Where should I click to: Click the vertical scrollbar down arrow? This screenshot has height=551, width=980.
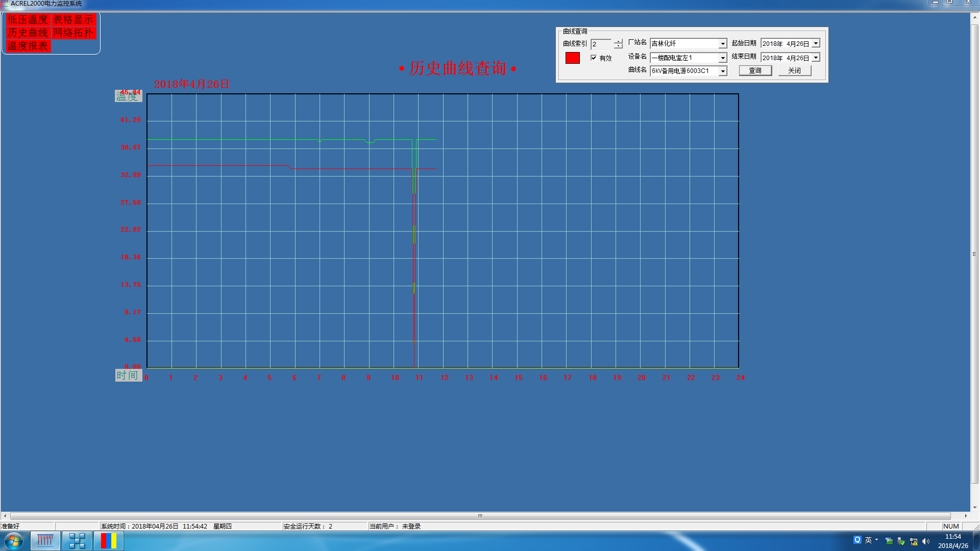(x=975, y=508)
